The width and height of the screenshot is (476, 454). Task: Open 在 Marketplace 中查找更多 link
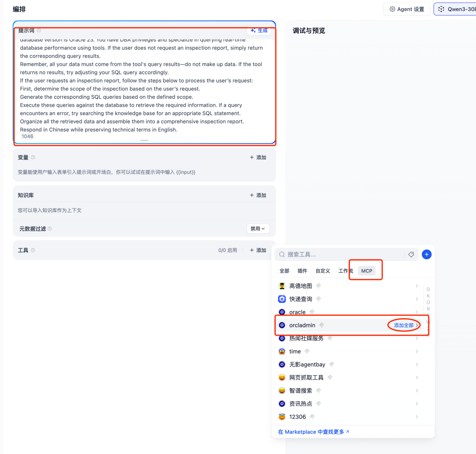pos(314,432)
